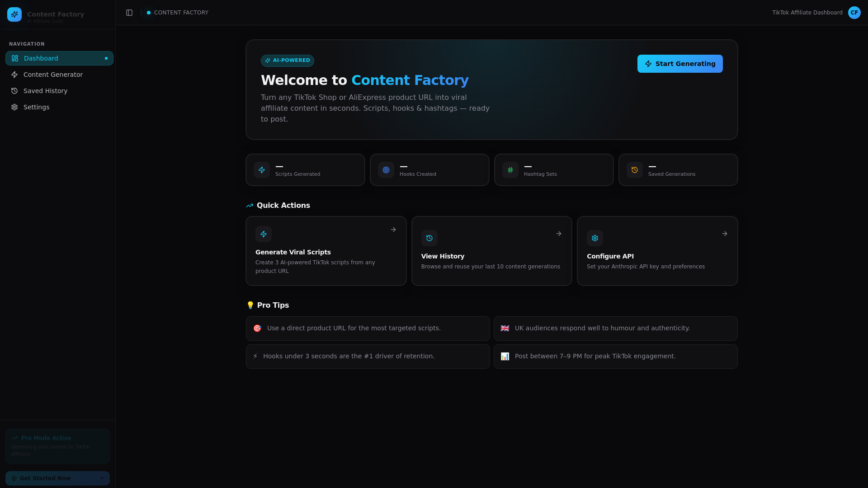Click the Hooks Created target icon
The image size is (868, 488).
pyautogui.click(x=386, y=170)
